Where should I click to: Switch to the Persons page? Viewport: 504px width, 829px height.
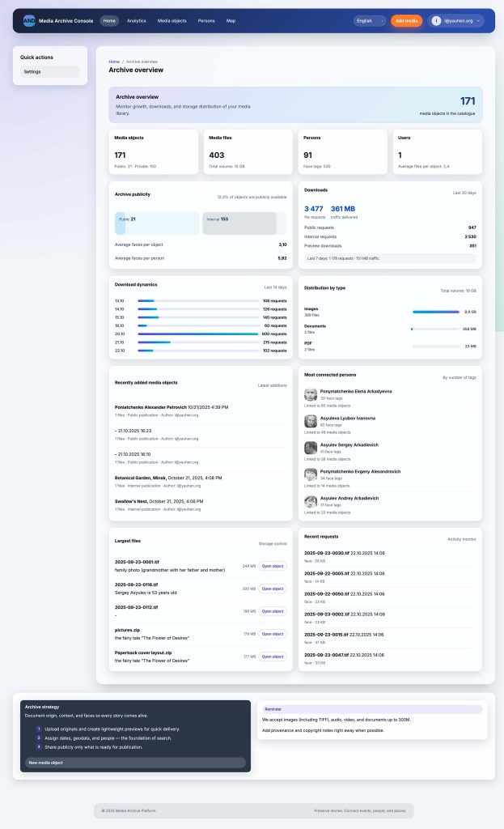click(x=206, y=20)
